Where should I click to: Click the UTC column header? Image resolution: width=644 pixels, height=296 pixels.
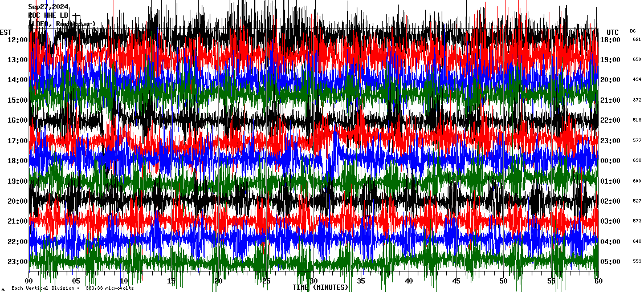pos(613,32)
